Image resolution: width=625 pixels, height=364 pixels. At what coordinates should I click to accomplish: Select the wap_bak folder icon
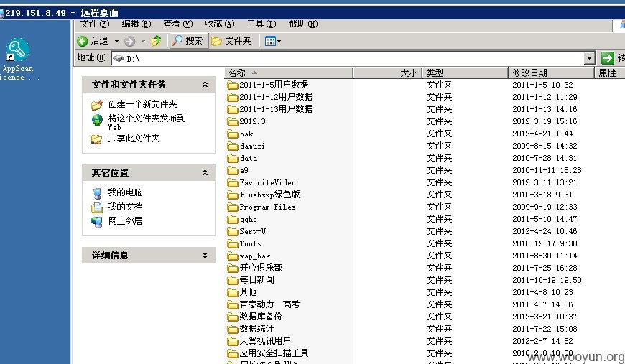click(x=232, y=256)
